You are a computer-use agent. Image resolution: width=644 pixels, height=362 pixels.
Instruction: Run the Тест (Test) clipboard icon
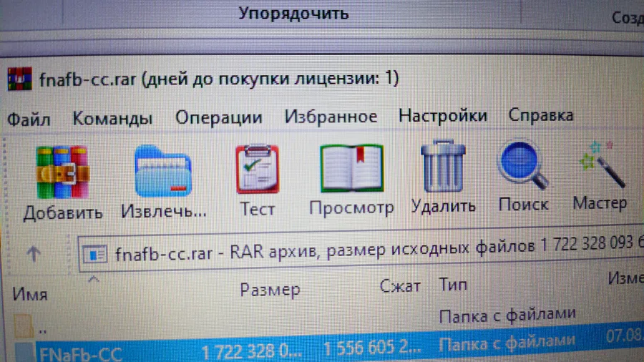[x=257, y=168]
